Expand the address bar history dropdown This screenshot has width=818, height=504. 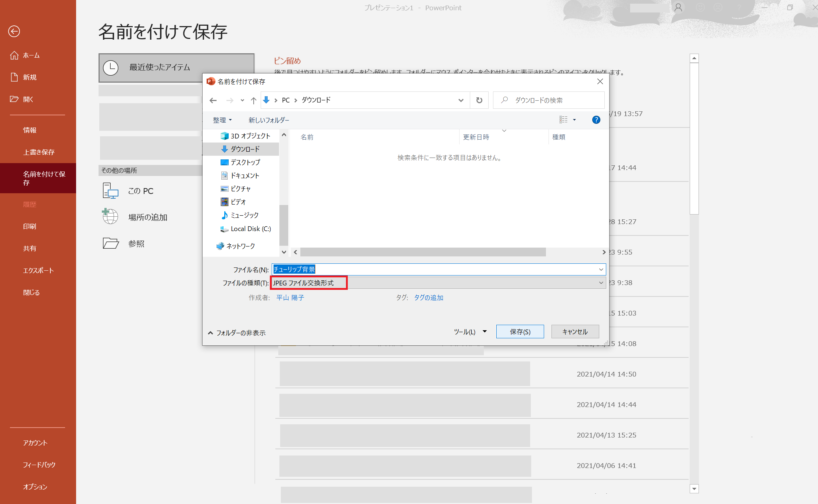pos(461,100)
